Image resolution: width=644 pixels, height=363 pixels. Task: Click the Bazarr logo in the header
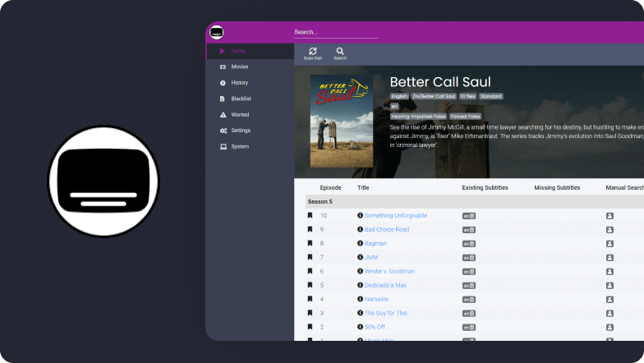pyautogui.click(x=217, y=33)
